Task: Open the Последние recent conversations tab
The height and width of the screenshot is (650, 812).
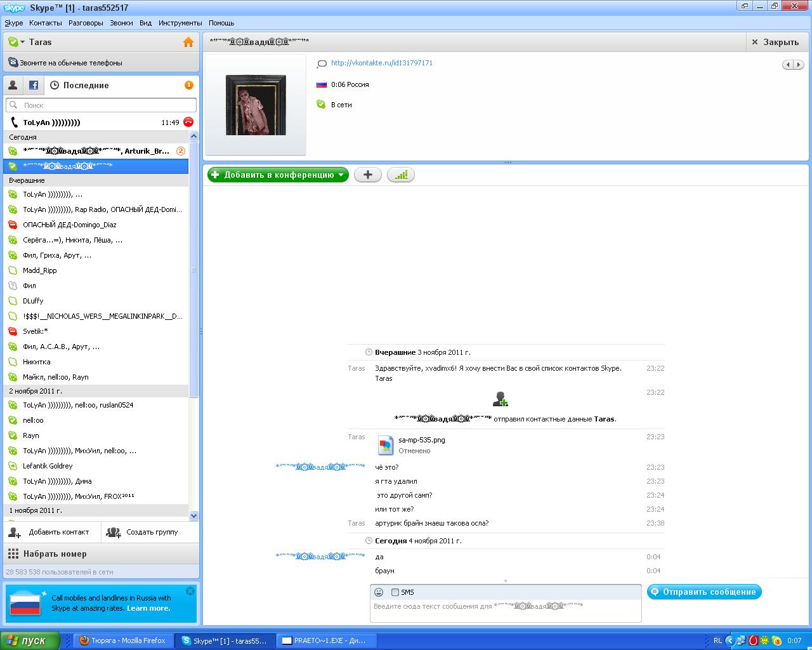Action: tap(80, 85)
